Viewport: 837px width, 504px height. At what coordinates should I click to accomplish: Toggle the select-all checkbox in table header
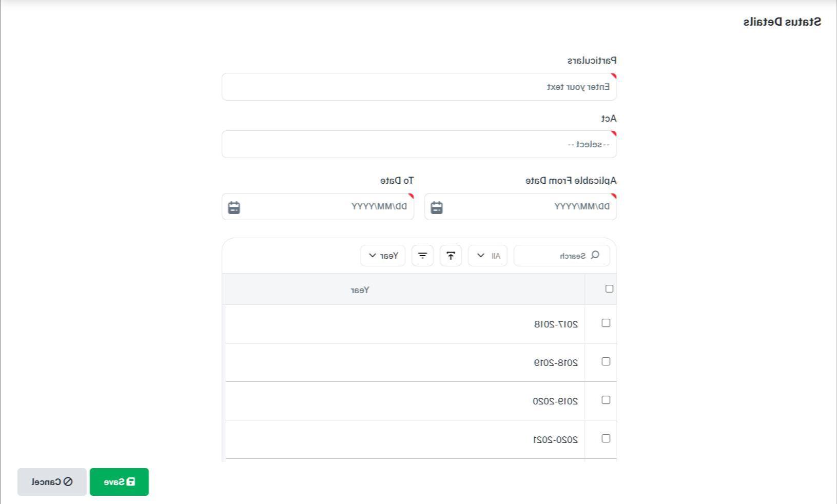(609, 288)
